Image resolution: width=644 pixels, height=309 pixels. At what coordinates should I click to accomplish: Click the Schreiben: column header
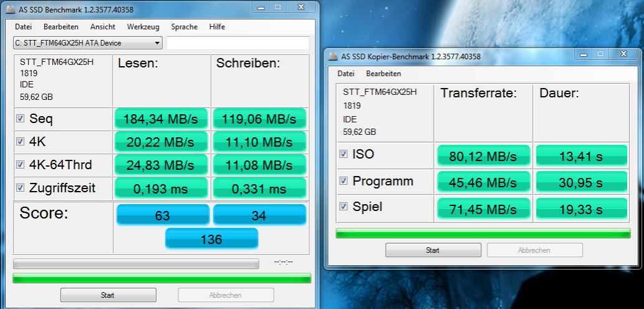(248, 63)
